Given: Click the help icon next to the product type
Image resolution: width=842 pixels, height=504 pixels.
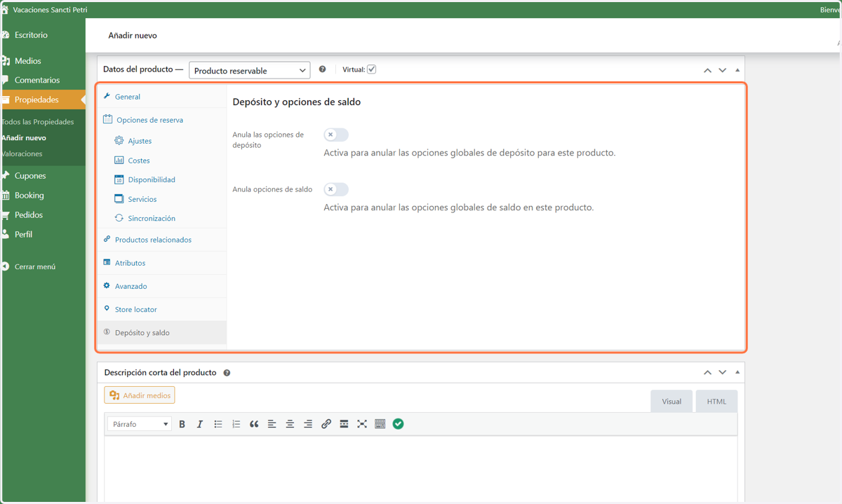Looking at the screenshot, I should (323, 69).
